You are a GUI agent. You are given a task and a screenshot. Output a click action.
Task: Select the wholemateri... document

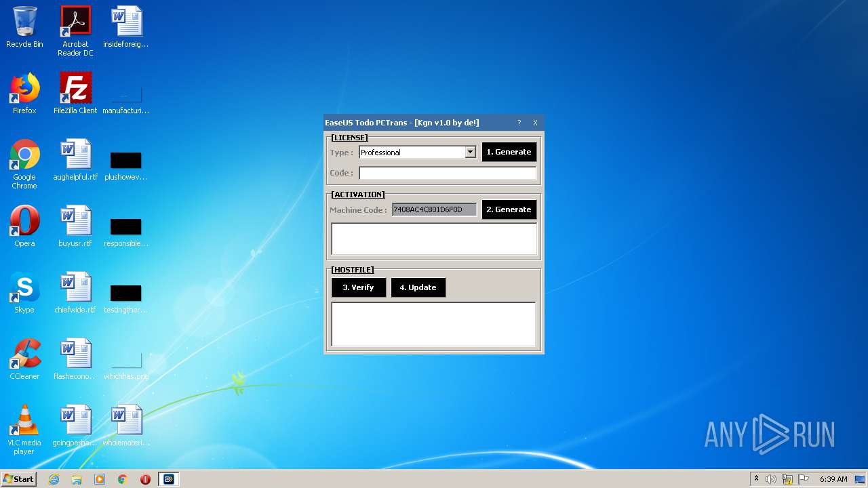(x=126, y=426)
